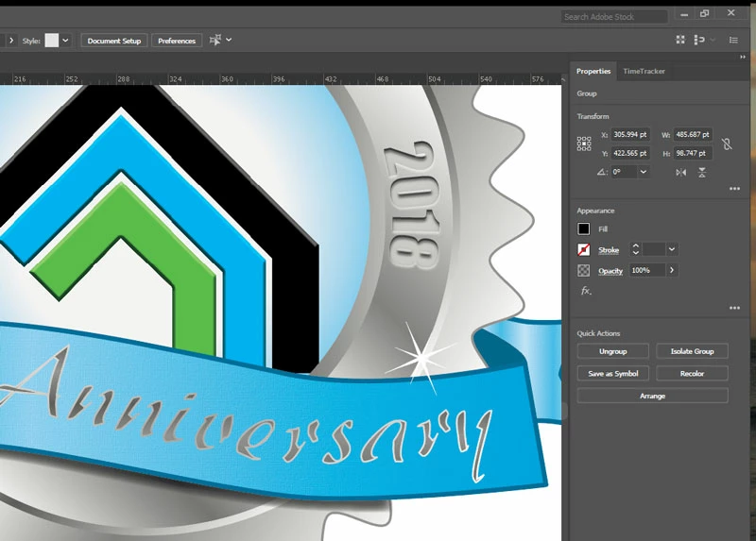Open more Transform options ellipsis
Image resolution: width=756 pixels, height=541 pixels.
(734, 189)
